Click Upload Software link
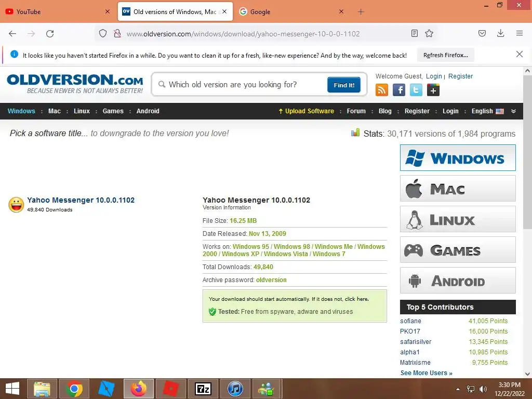This screenshot has height=399, width=532. pyautogui.click(x=306, y=111)
